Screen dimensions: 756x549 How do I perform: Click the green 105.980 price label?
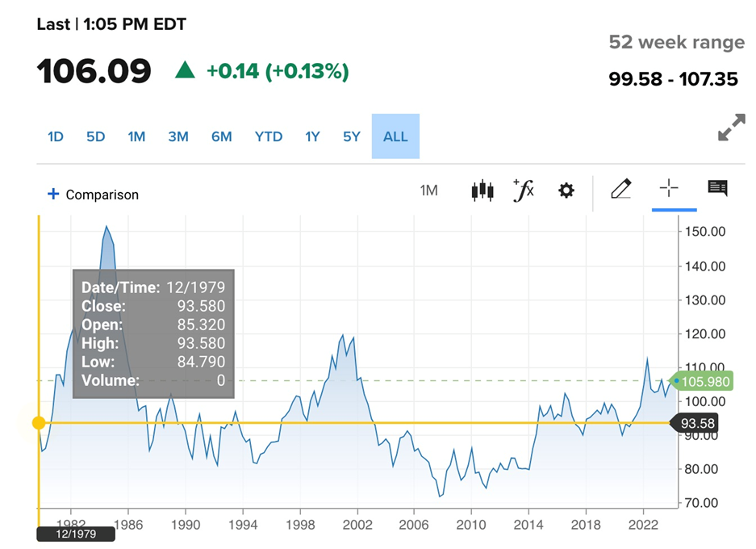(x=706, y=382)
